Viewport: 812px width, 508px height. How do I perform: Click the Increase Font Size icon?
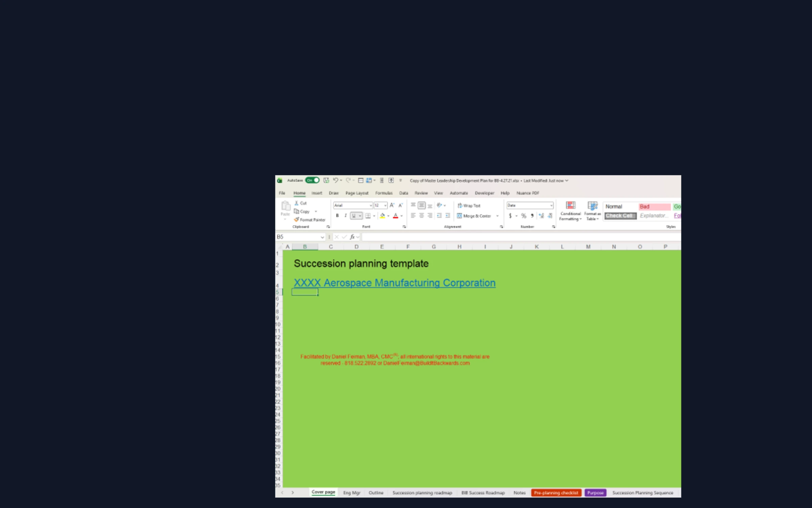click(392, 205)
